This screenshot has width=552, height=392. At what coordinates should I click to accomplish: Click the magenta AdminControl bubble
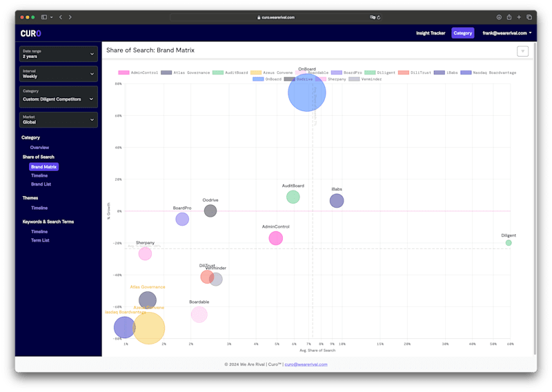tap(275, 238)
